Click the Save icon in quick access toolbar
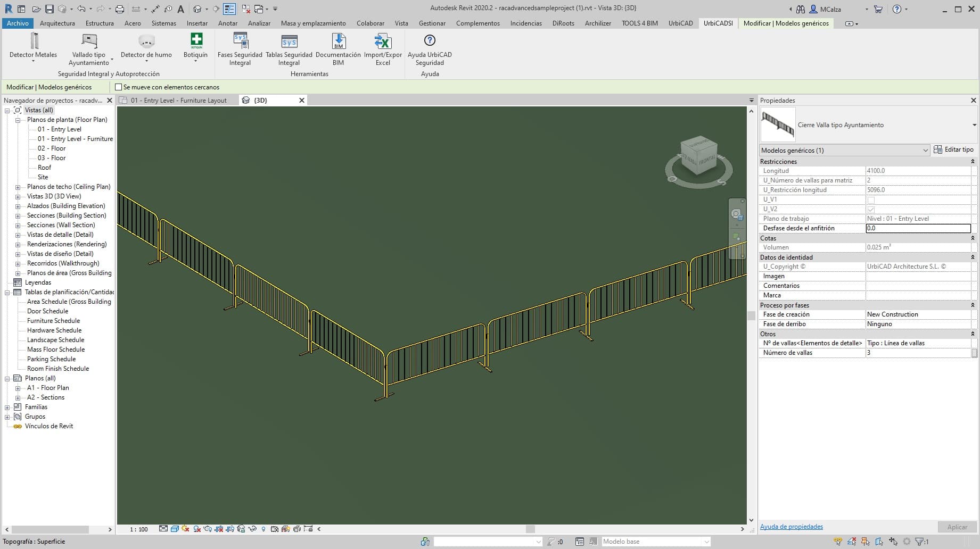The height and width of the screenshot is (549, 980). point(49,9)
